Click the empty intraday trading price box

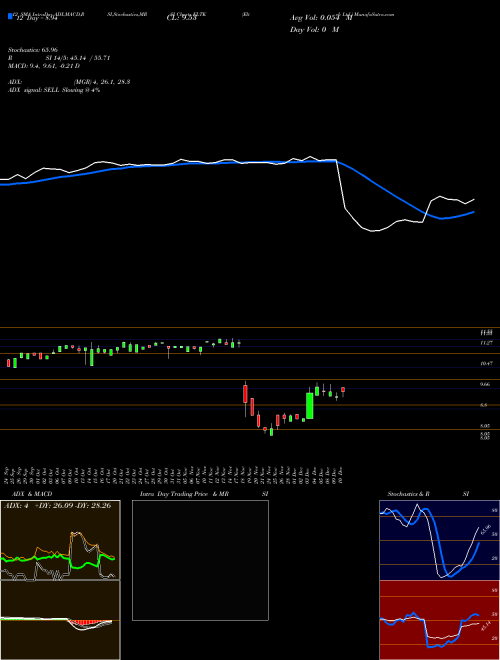point(200,560)
